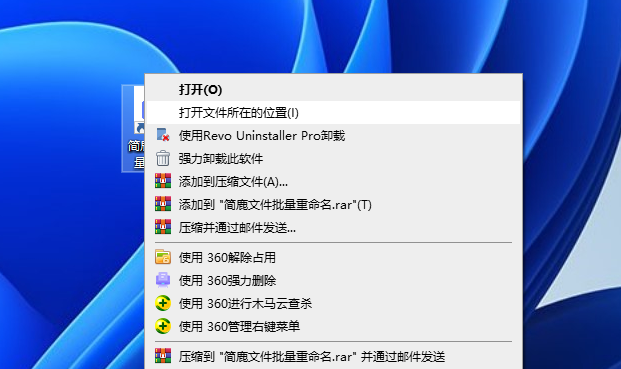Select the 简鹿 desktop shortcut icon
The image size is (621, 369).
coord(134,128)
